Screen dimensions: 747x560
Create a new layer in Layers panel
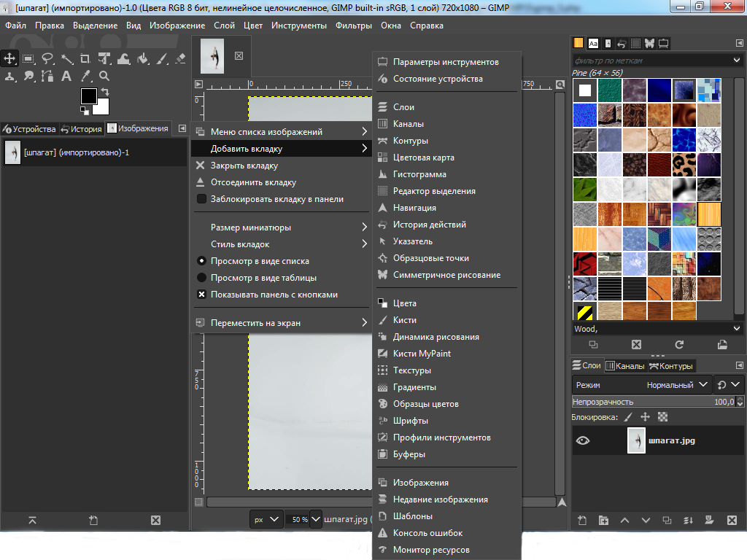point(582,520)
